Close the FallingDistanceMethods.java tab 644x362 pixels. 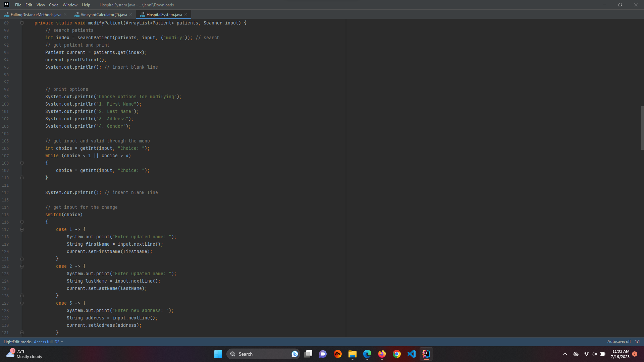click(x=65, y=14)
